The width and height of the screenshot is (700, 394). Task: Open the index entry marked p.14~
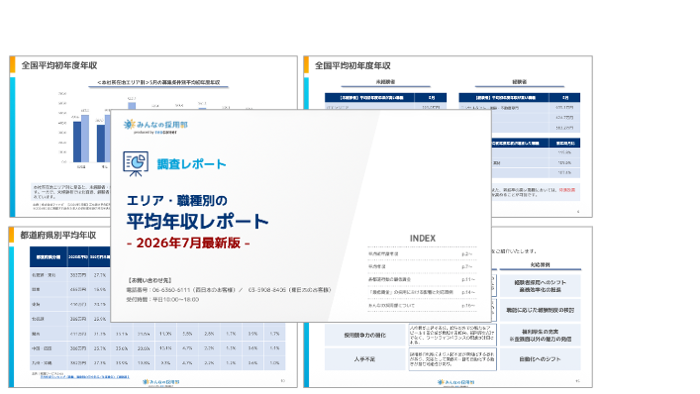tap(422, 292)
